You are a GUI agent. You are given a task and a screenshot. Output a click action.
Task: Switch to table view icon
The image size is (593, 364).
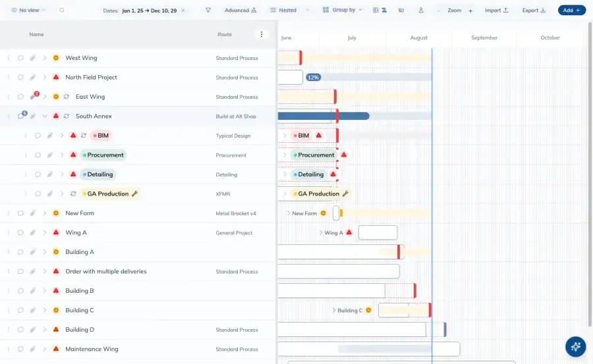click(376, 11)
